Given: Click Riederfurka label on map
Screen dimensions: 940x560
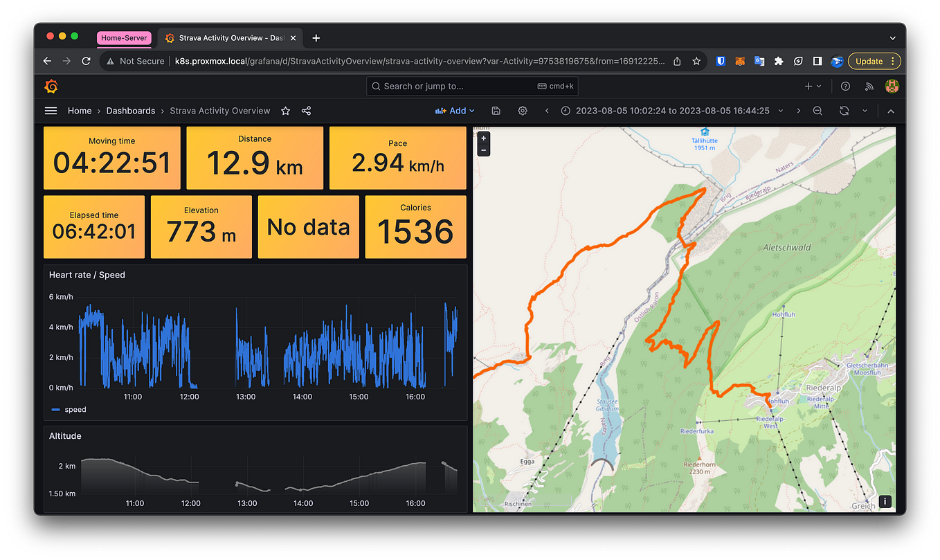Looking at the screenshot, I should [697, 431].
